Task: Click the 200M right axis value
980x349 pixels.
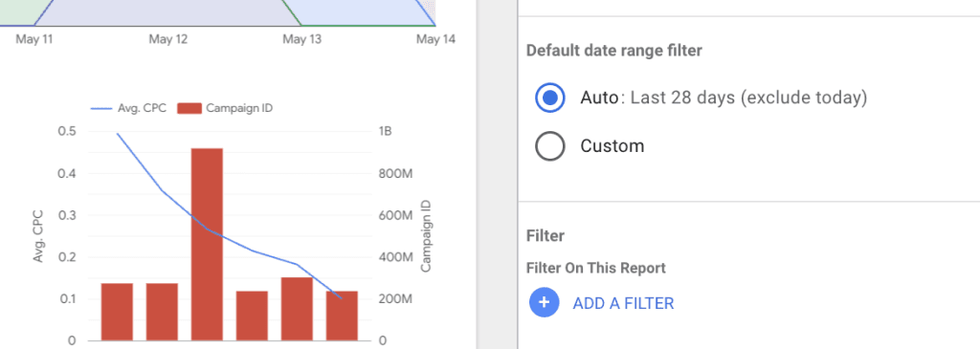Action: 395,299
